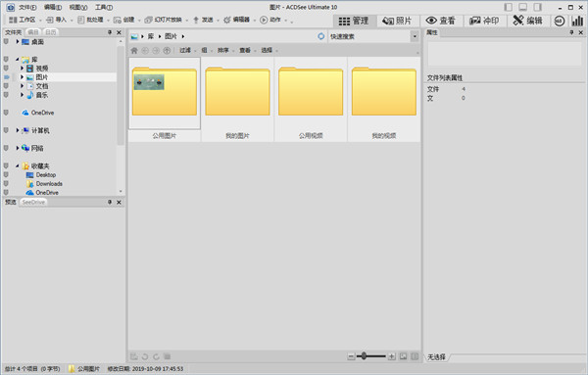Click the home icon in navigation toolbar
Viewport: 588px width, 375px height.
coord(134,50)
